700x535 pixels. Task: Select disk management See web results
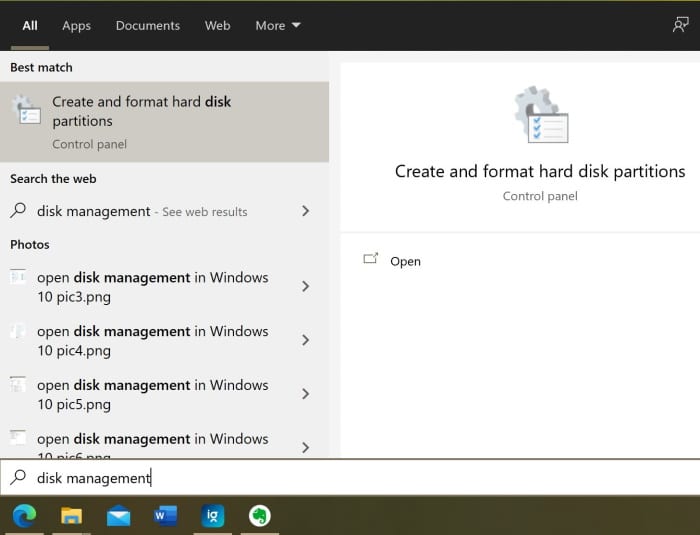(164, 211)
